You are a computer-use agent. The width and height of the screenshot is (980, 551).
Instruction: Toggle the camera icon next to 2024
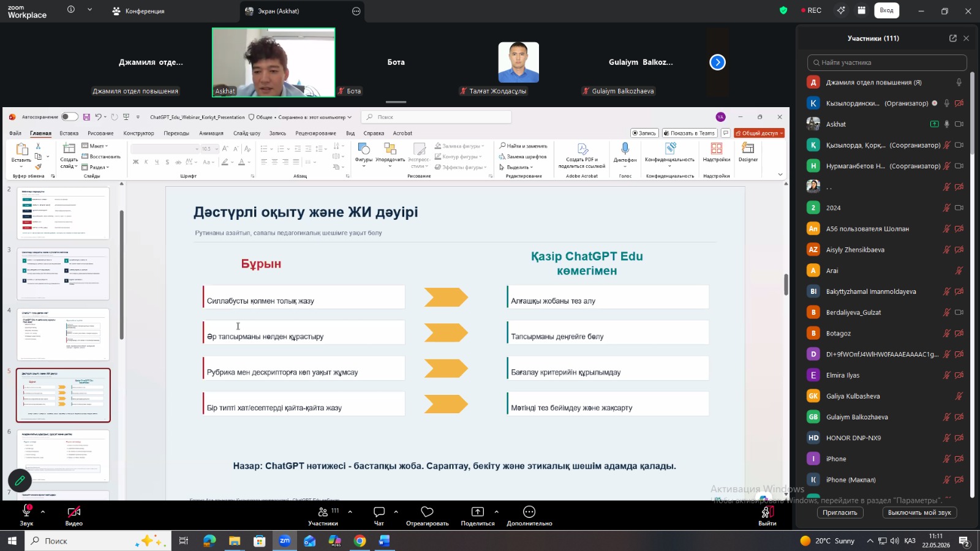[959, 208]
